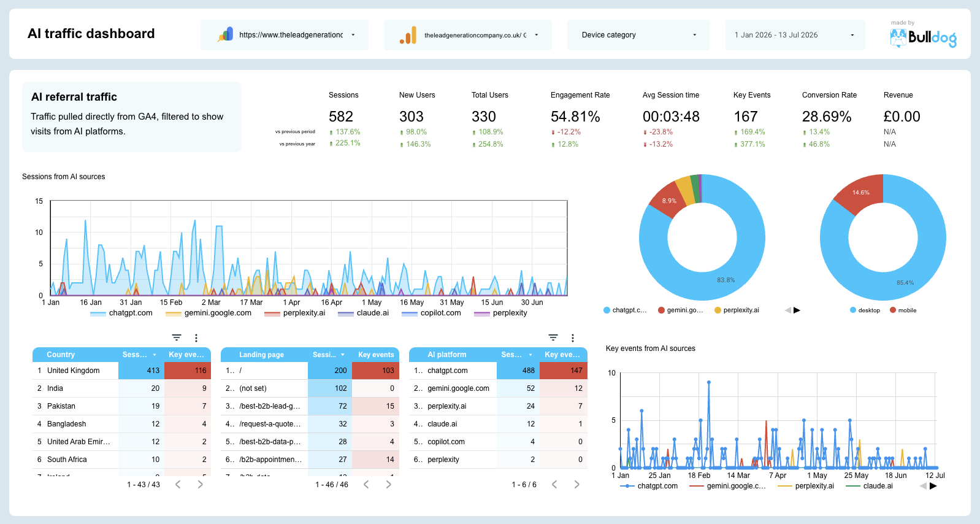Open the date range 1 Jan 2026 dropdown

click(795, 35)
